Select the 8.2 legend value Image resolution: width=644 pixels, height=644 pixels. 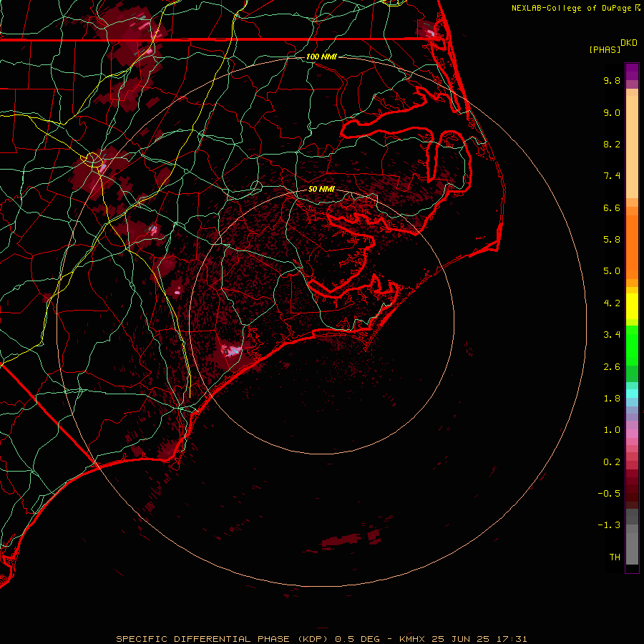click(612, 144)
